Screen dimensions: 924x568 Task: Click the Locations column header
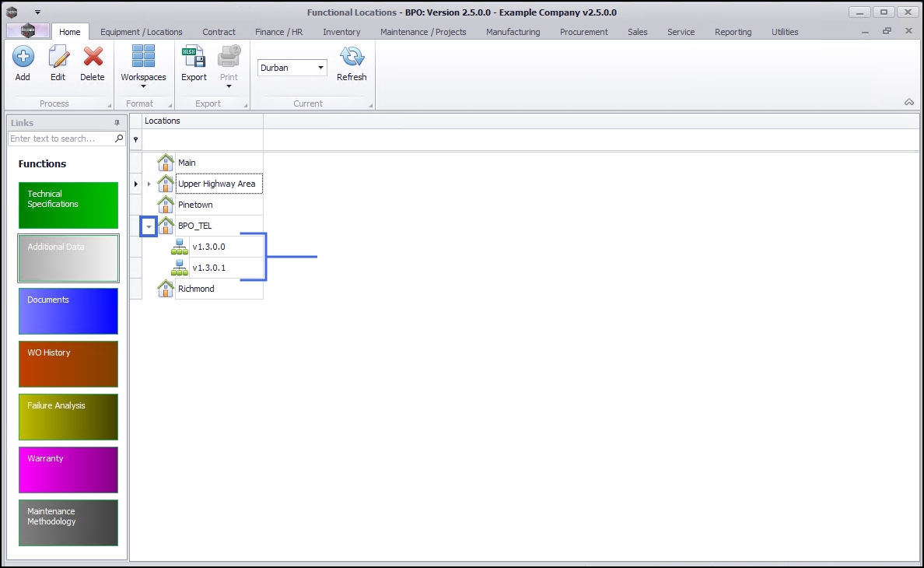click(202, 121)
